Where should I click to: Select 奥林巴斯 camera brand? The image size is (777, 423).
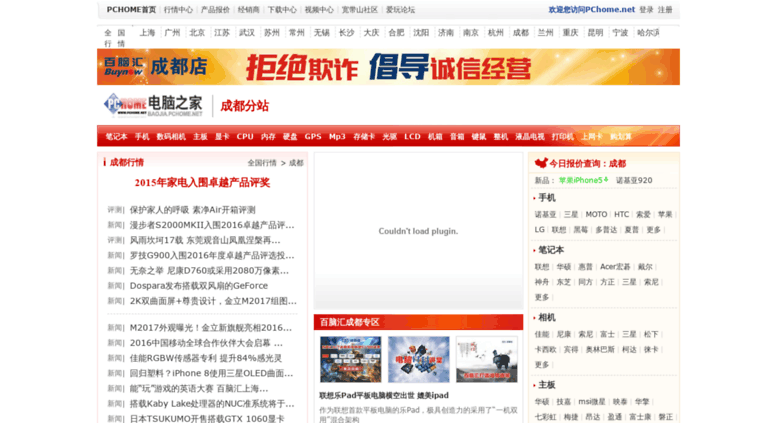tap(600, 350)
